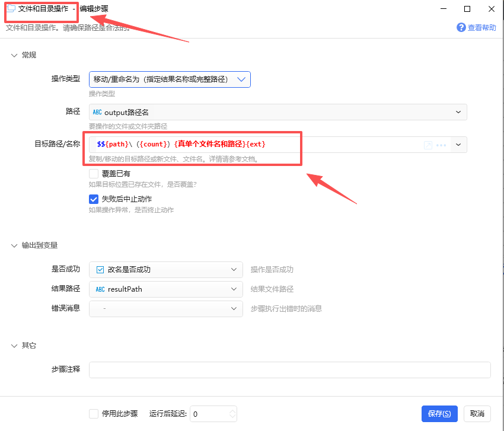Click the ABC icon beside resultPath
This screenshot has width=504, height=431.
(100, 289)
